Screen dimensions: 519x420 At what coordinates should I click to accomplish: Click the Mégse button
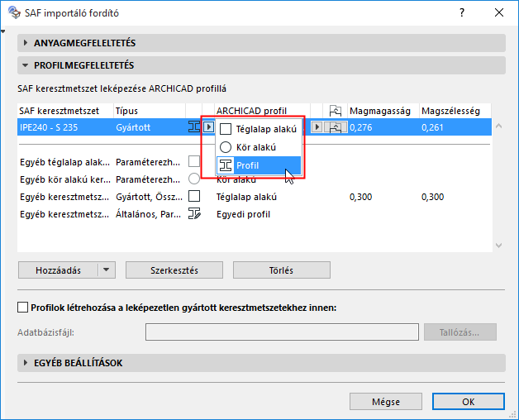[386, 402]
